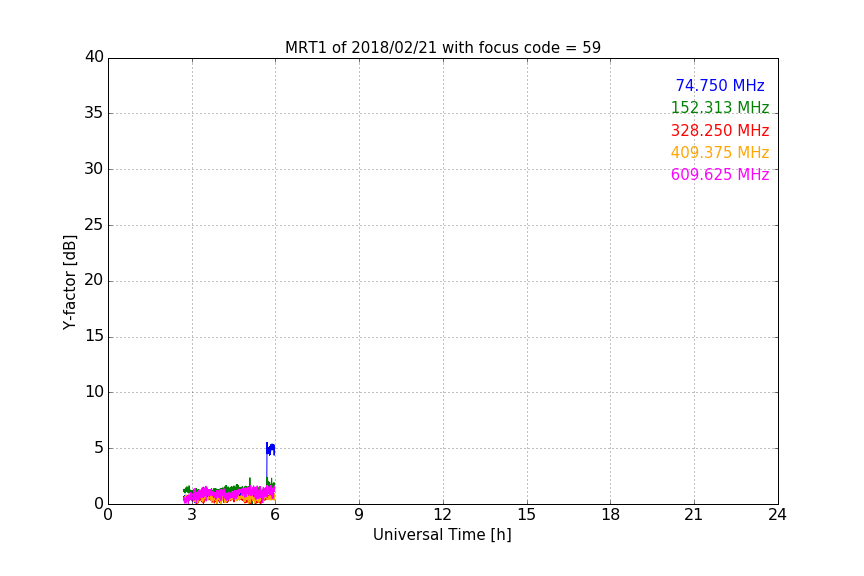
Task: Click y-axis tick value 30
Action: pyautogui.click(x=94, y=169)
